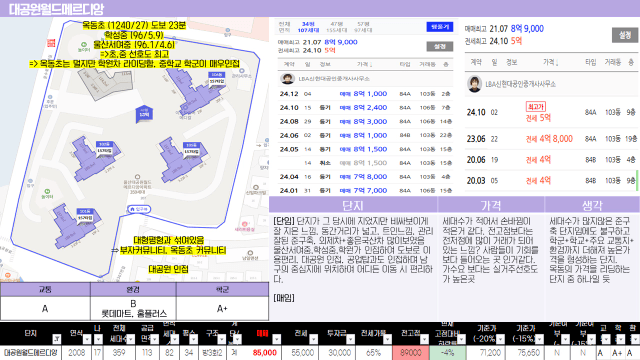Select the 환경 B 롯데마트, 홈플러스 cell

[x=133, y=309]
